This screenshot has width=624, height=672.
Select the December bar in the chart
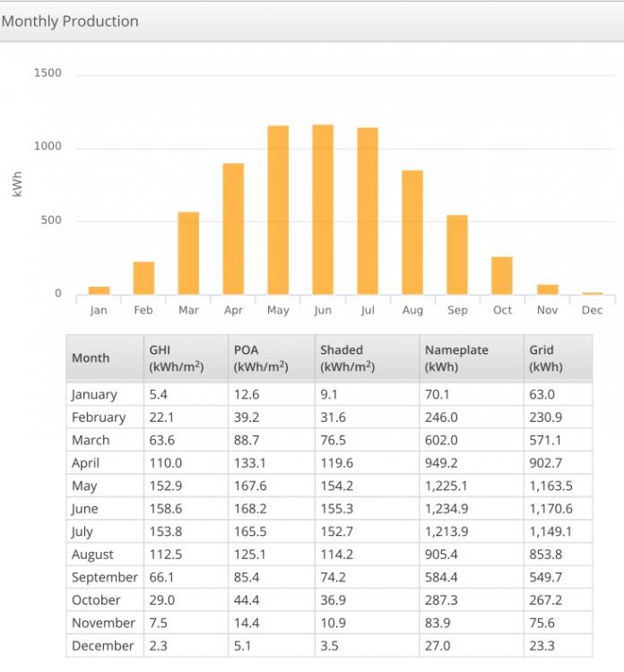[x=592, y=293]
